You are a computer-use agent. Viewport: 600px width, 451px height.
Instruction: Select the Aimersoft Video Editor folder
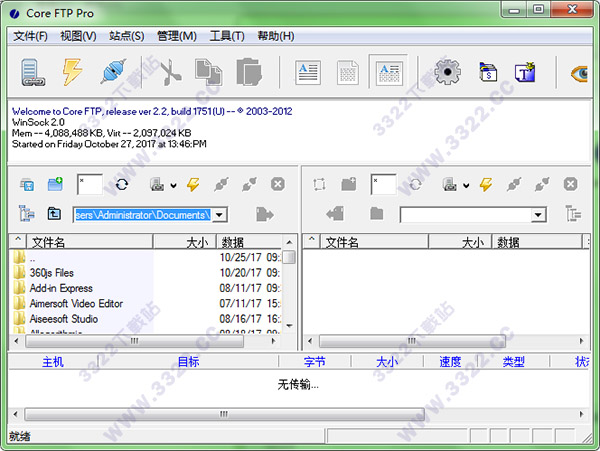pos(76,303)
